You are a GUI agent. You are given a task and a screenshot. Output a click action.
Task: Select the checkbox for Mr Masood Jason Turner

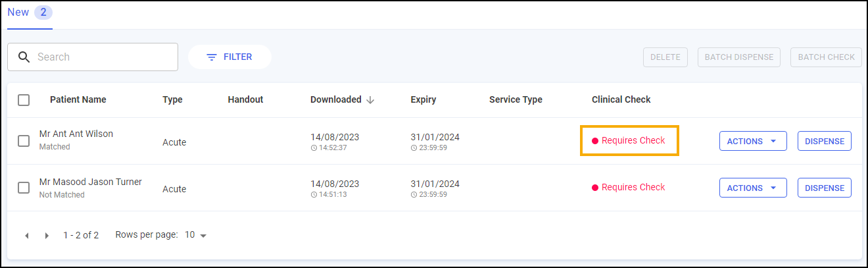tap(24, 188)
